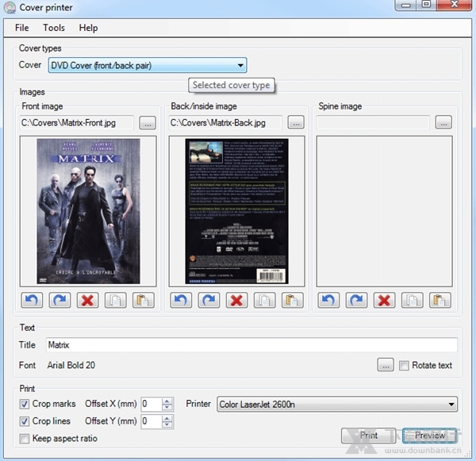Click the Title text field
Image resolution: width=476 pixels, height=461 pixels.
[250, 345]
